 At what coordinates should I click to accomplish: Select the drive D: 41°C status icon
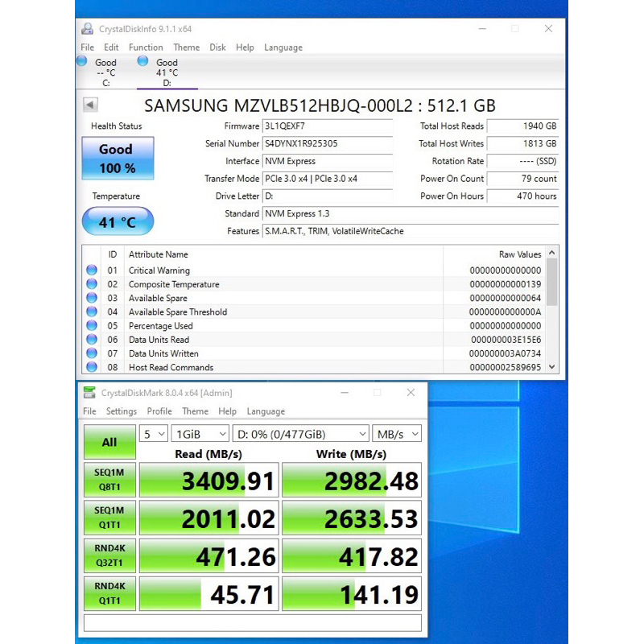pyautogui.click(x=144, y=62)
